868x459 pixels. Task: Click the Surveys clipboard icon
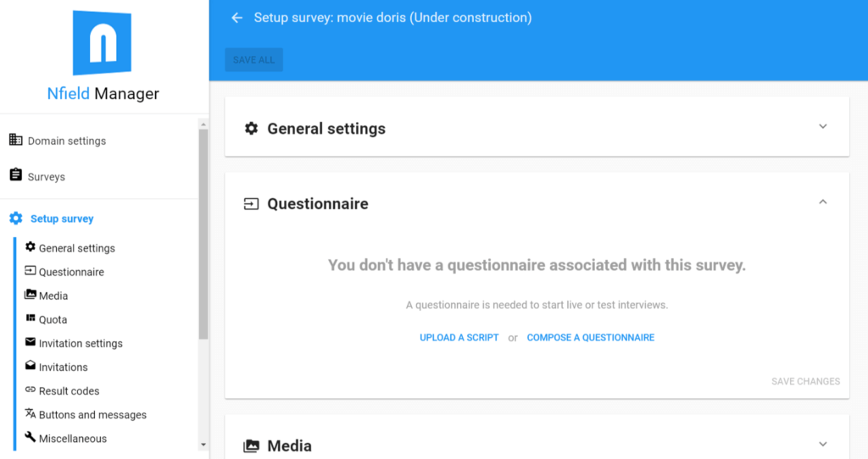[15, 175]
